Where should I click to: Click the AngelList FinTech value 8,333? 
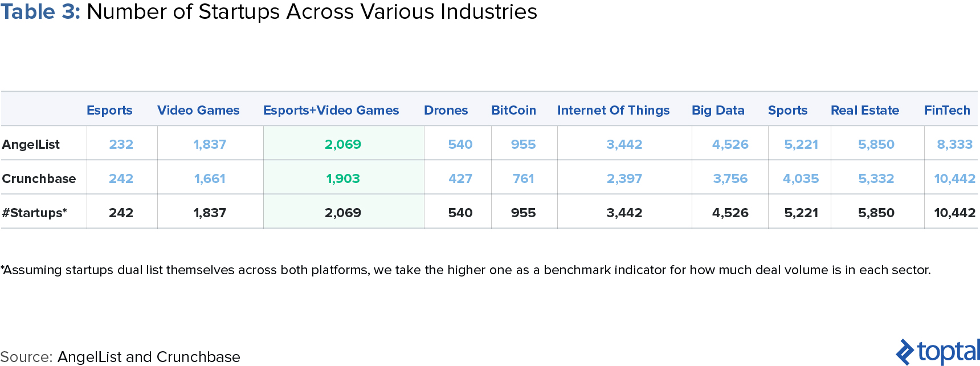click(954, 144)
